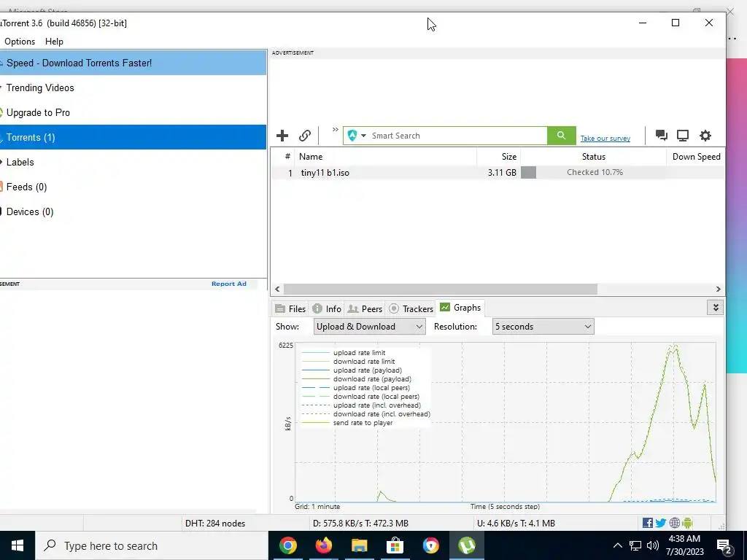
Task: Open search provider shield dropdown
Action: pyautogui.click(x=356, y=136)
